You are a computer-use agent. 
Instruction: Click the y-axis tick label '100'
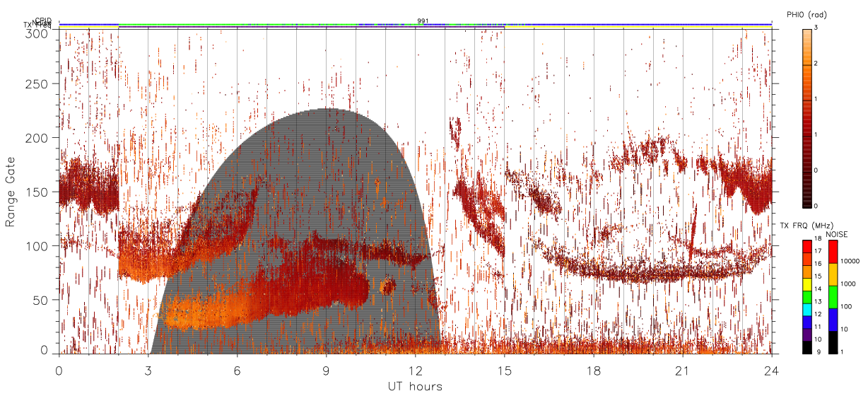pyautogui.click(x=37, y=245)
